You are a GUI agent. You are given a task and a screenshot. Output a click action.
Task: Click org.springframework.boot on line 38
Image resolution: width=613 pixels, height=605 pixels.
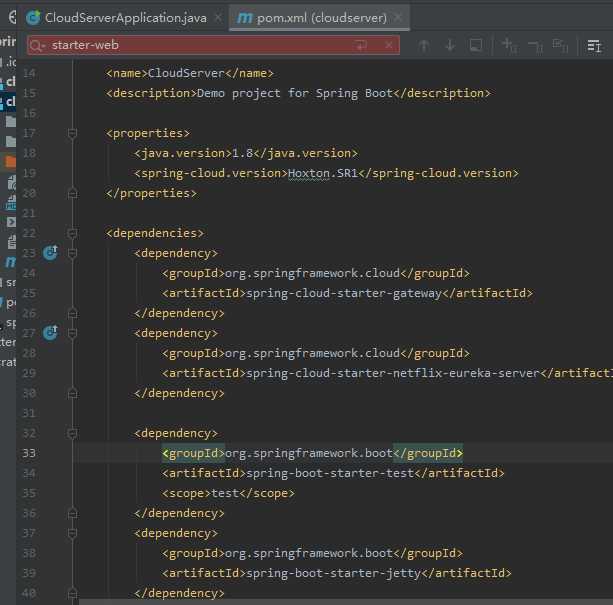[x=309, y=553]
